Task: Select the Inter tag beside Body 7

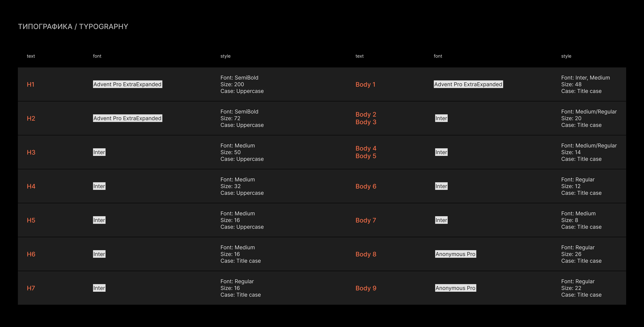Action: 441,220
